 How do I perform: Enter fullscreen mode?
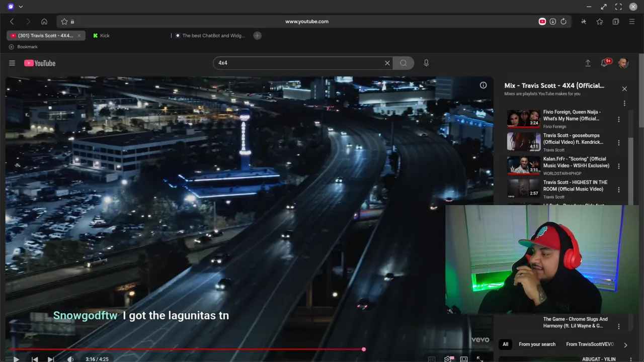pos(480,359)
